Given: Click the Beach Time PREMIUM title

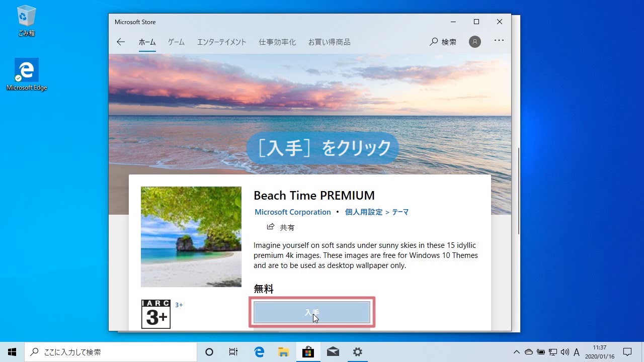Looking at the screenshot, I should (x=314, y=196).
